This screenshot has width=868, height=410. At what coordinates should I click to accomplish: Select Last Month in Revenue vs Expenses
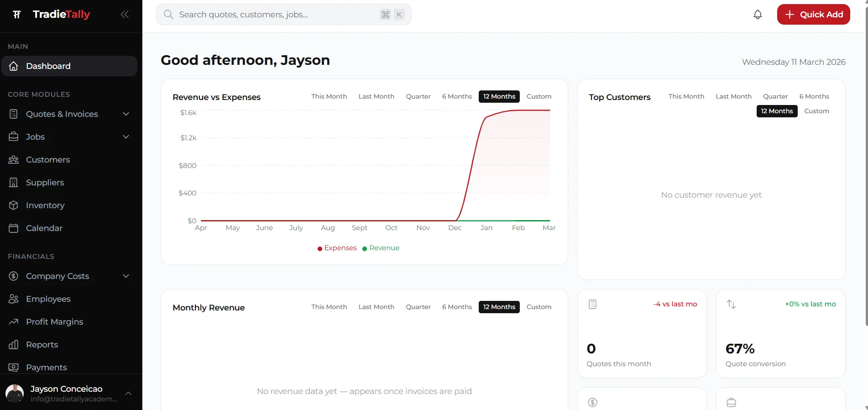point(376,96)
